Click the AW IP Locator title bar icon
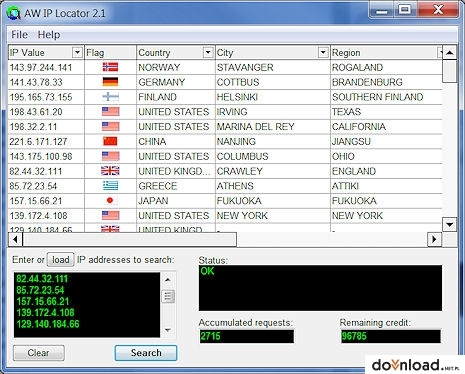Viewport: 465px width, 374px height. [14, 13]
